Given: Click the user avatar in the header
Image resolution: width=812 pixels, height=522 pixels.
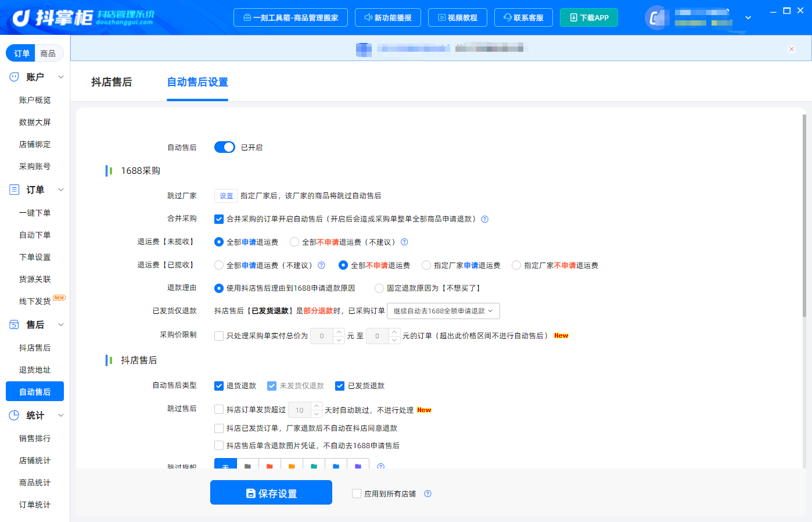Looking at the screenshot, I should [x=656, y=17].
